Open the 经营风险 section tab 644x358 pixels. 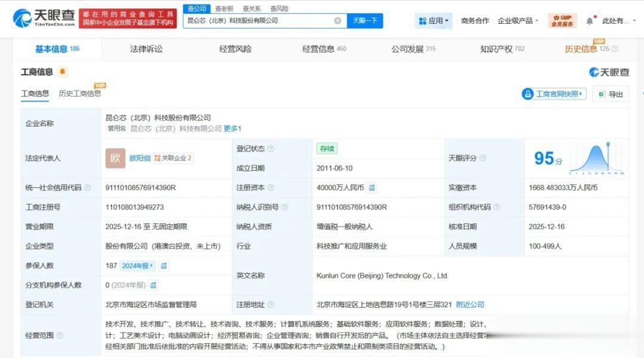[236, 50]
